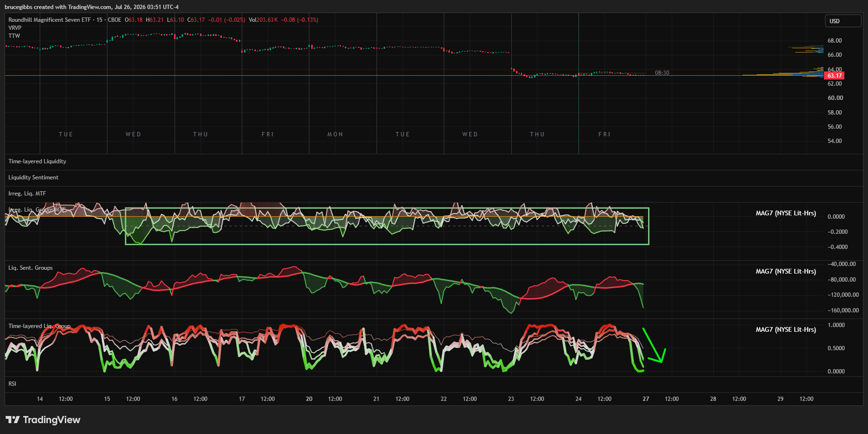
Task: Click date 29 on the time axis
Action: pyautogui.click(x=780, y=399)
